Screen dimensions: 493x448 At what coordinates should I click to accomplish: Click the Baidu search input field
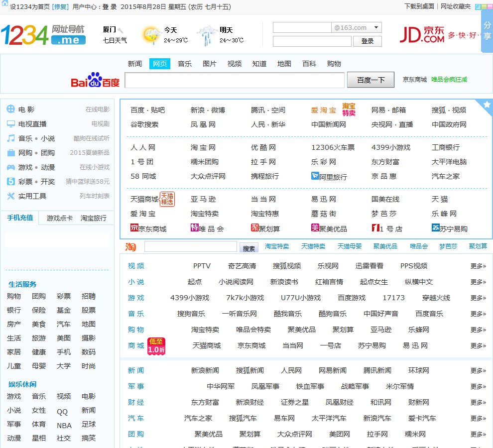click(234, 80)
